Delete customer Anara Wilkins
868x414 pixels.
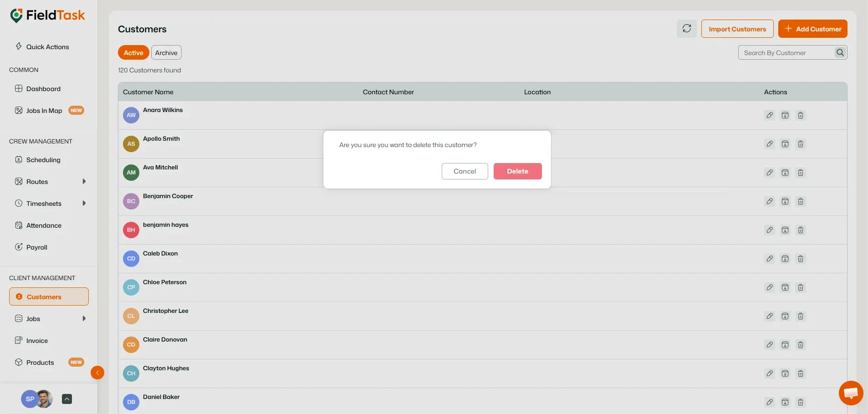coord(801,115)
